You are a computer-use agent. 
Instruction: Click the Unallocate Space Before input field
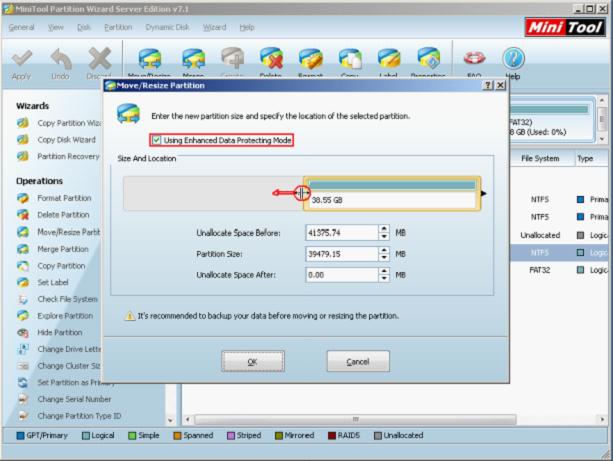342,233
